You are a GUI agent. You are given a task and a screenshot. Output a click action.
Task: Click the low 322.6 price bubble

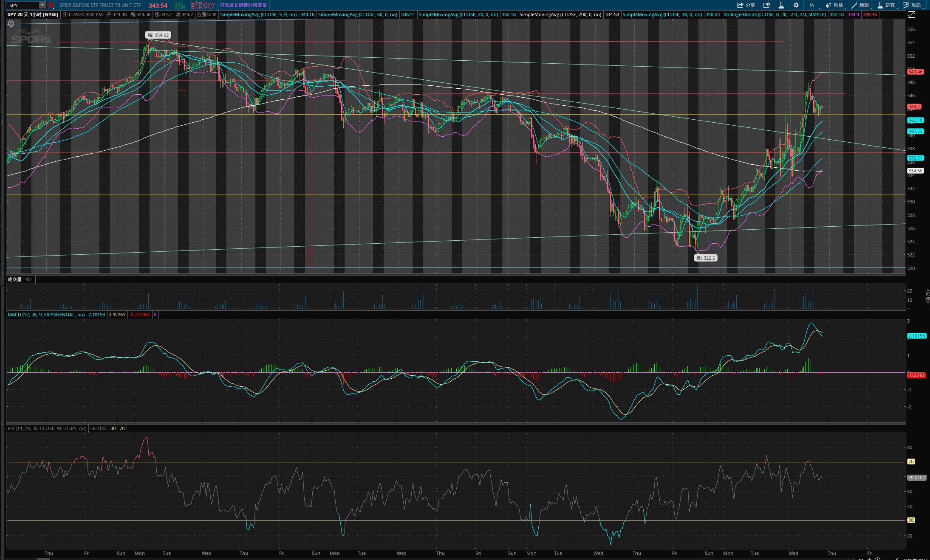point(706,258)
